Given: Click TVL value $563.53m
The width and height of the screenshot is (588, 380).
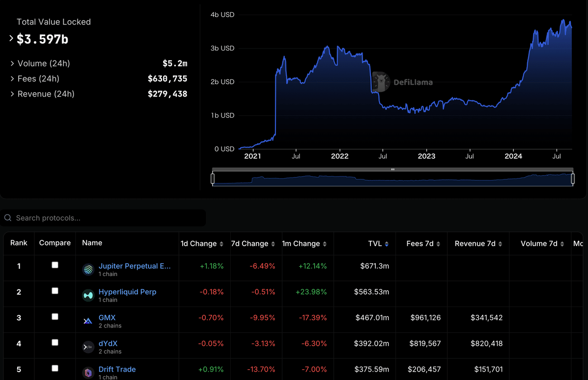Looking at the screenshot, I should point(372,292).
